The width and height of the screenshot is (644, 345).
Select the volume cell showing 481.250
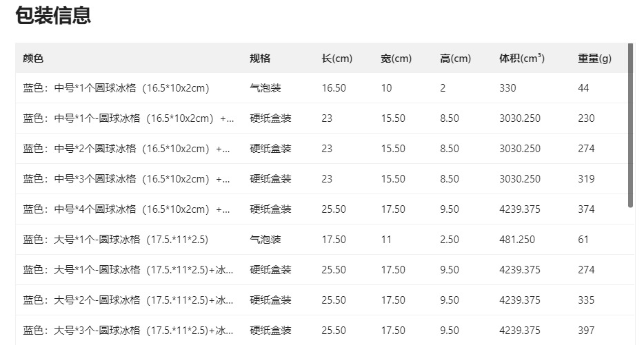point(517,240)
